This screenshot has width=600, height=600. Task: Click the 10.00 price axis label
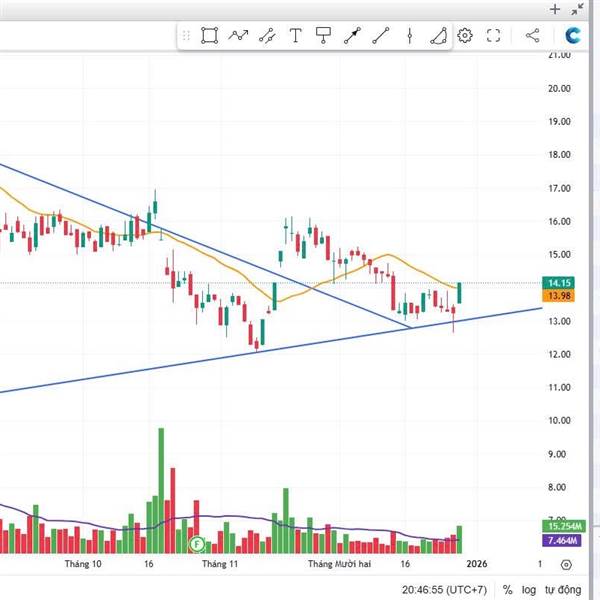559,421
